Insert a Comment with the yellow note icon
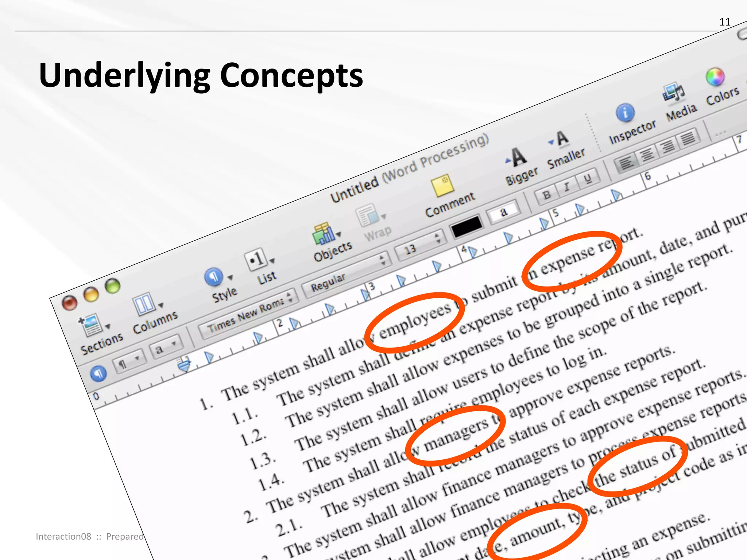Screen dimensions: 747x560 tap(442, 186)
